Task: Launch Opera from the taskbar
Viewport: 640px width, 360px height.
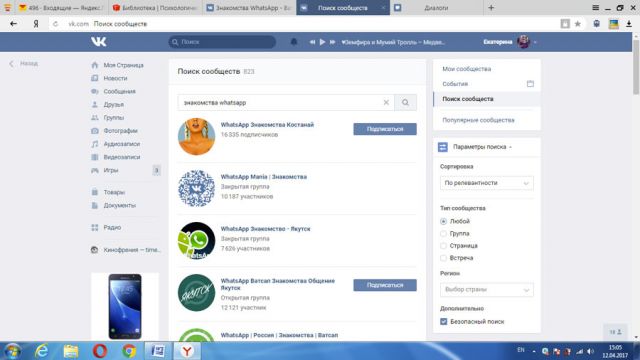Action: coord(100,351)
